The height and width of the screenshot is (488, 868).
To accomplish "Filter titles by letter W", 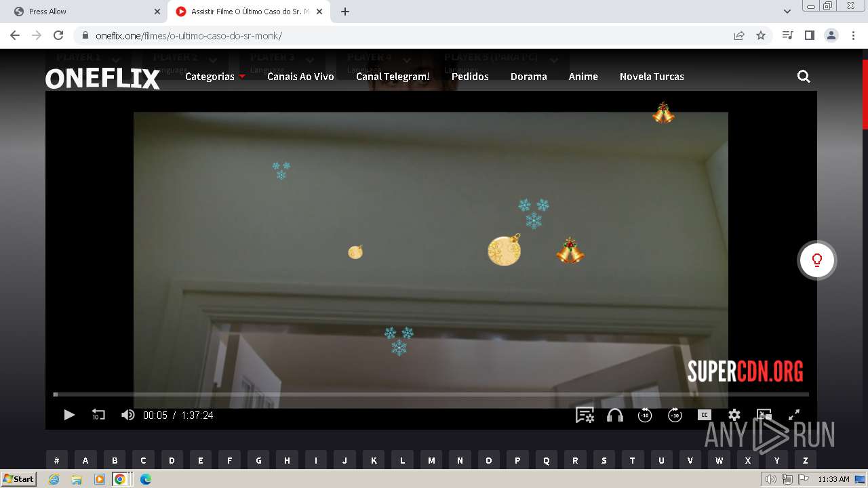I will 719,460.
